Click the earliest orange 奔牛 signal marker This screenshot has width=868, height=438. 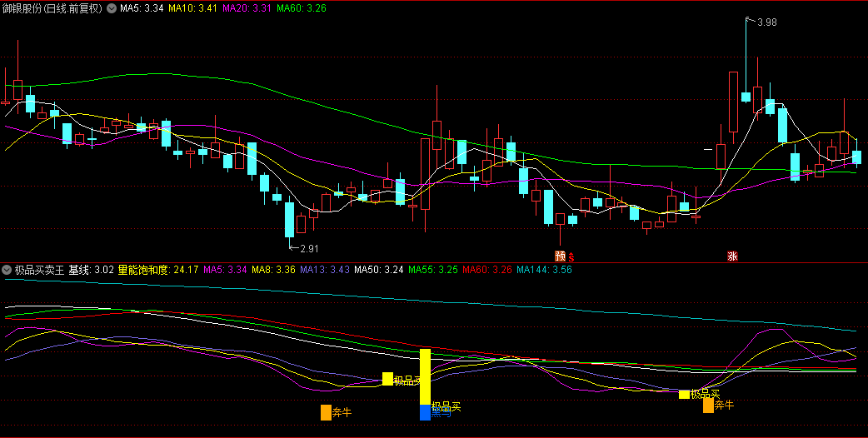[x=326, y=412]
